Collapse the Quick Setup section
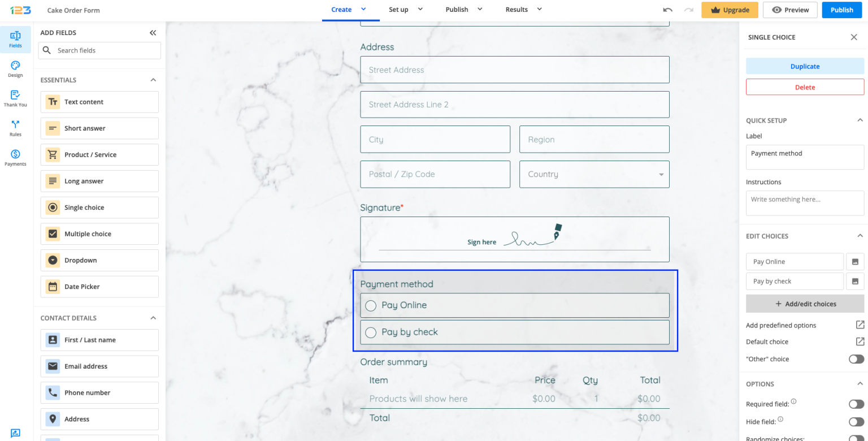The height and width of the screenshot is (441, 868). [860, 120]
